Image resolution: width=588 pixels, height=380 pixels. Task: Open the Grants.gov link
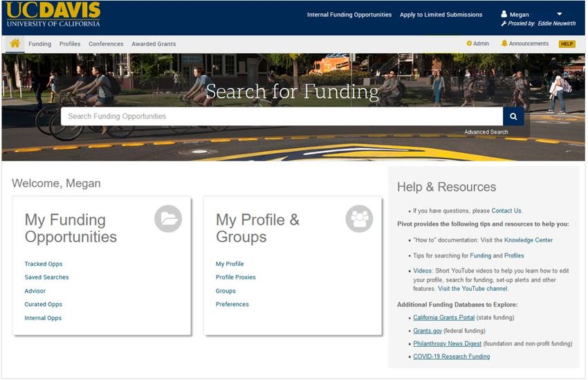(x=428, y=332)
